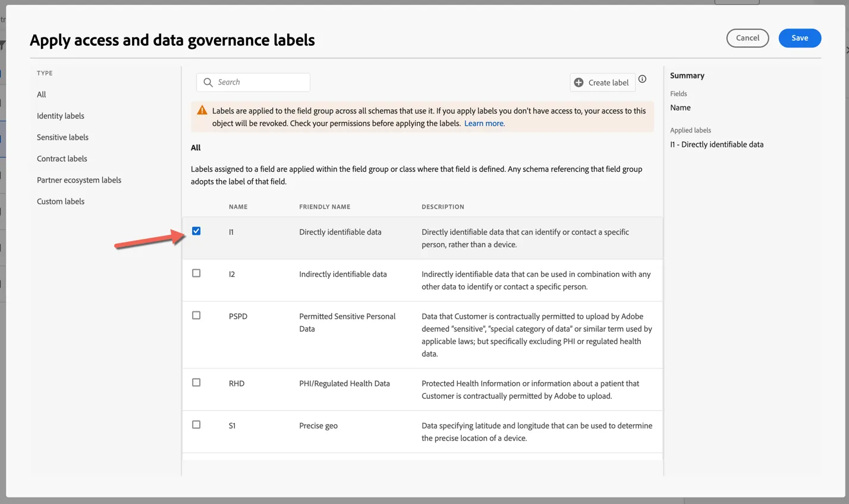Viewport: 849px width, 504px height.
Task: Click the Friendly Name column header
Action: pyautogui.click(x=325, y=207)
